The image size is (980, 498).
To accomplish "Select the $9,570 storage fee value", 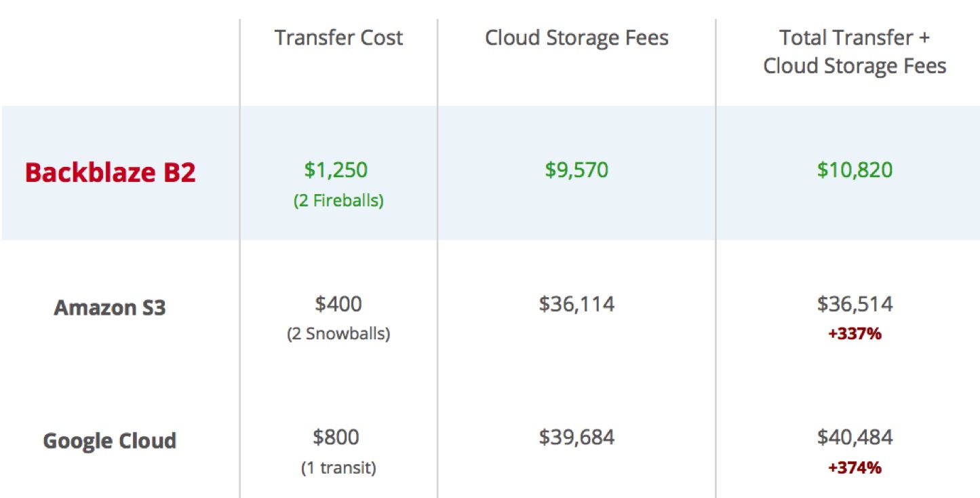I will point(576,170).
